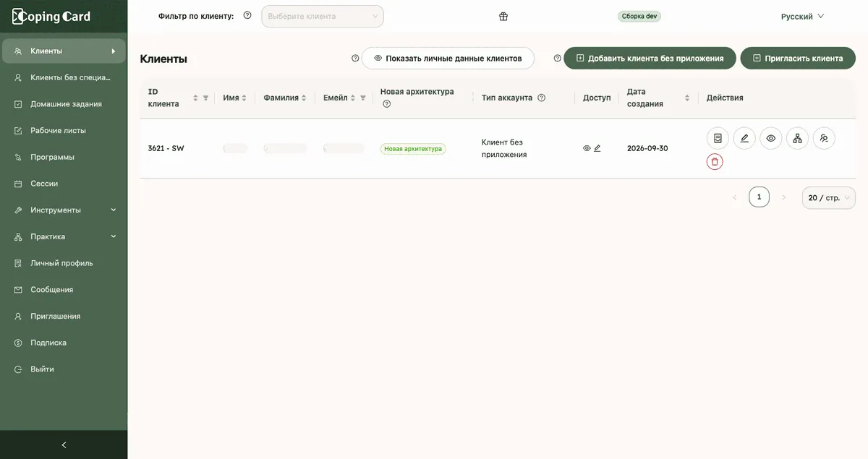Image resolution: width=868 pixels, height=459 pixels.
Task: Click Выйти to log out
Action: coord(64,369)
